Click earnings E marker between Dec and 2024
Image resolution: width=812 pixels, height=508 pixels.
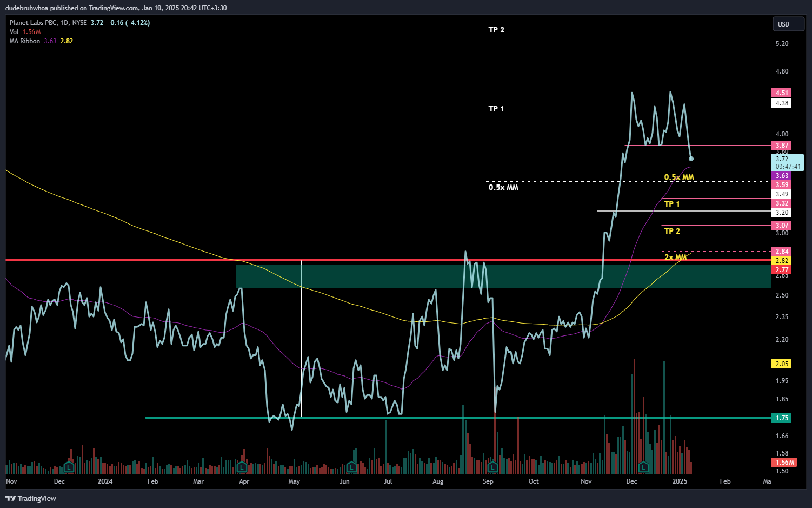tap(69, 467)
